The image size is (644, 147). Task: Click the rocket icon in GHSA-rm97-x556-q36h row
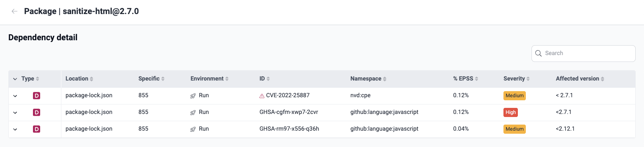[x=193, y=129]
